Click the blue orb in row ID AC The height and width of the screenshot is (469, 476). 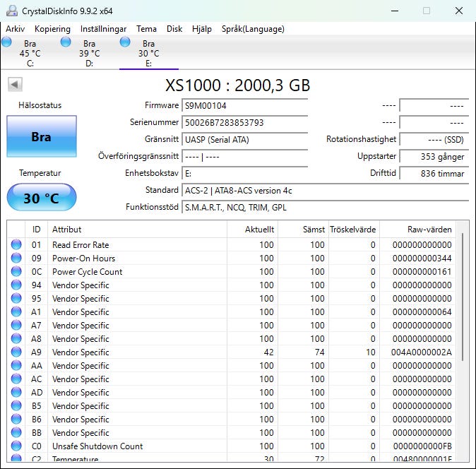click(16, 379)
